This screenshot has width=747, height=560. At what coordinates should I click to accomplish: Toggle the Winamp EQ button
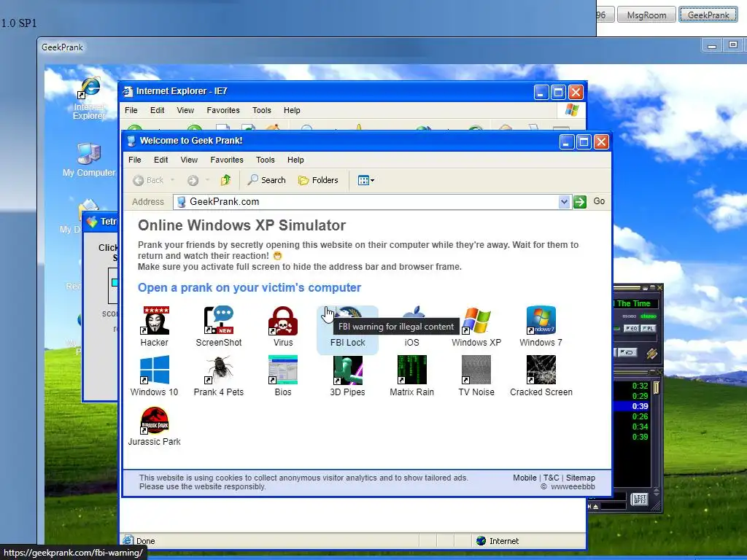click(x=631, y=328)
